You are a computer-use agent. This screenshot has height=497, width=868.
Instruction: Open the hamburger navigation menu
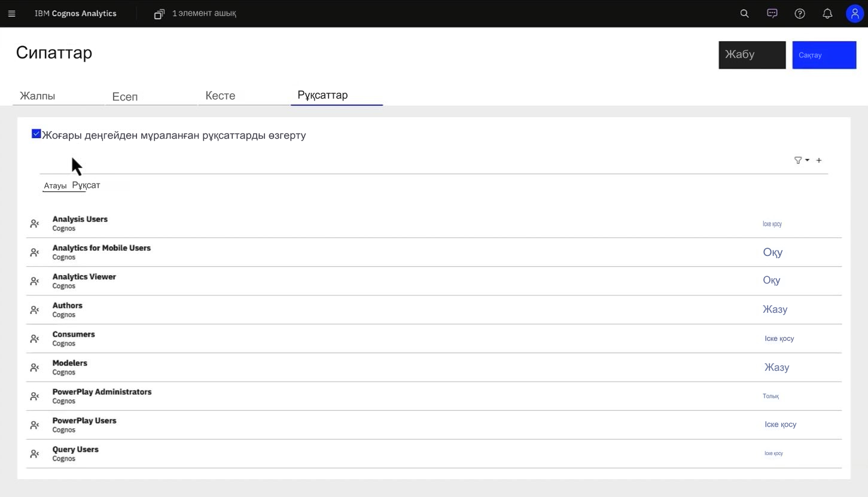(11, 13)
